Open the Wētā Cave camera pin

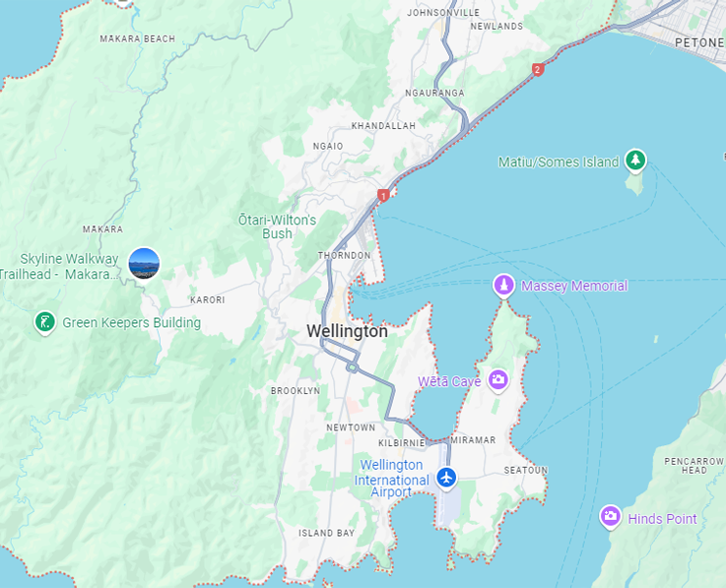click(498, 380)
